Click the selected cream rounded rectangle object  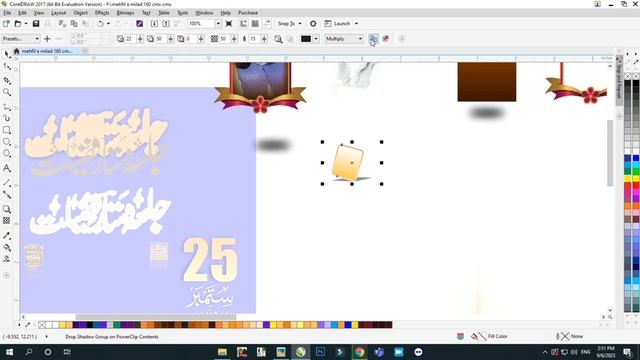coord(348,162)
